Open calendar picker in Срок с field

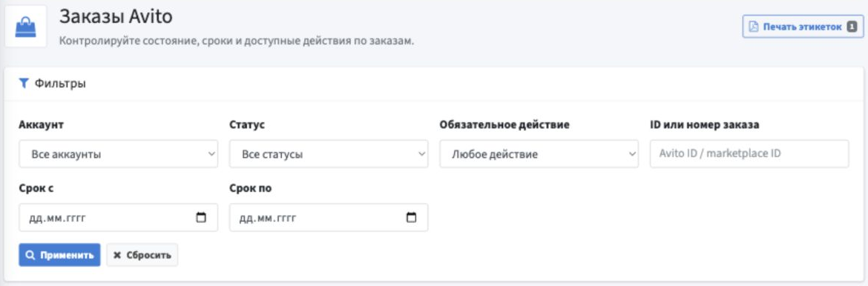click(x=201, y=218)
